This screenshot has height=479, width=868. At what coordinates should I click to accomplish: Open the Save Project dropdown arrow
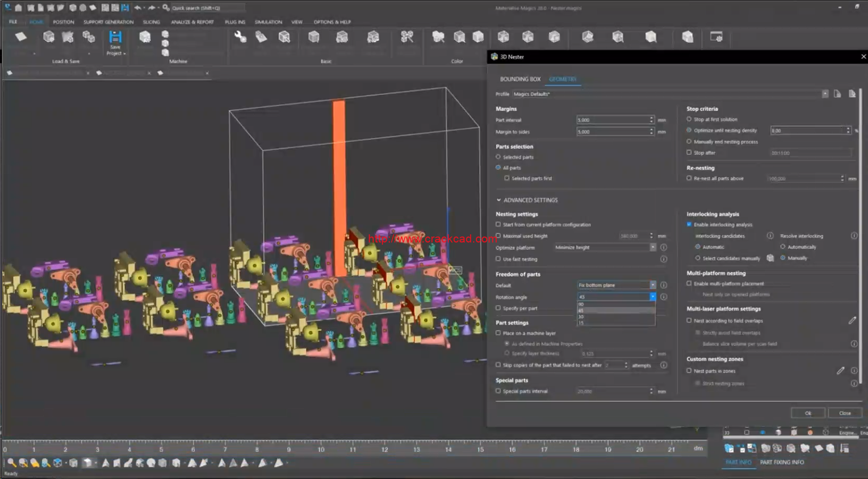pos(125,53)
